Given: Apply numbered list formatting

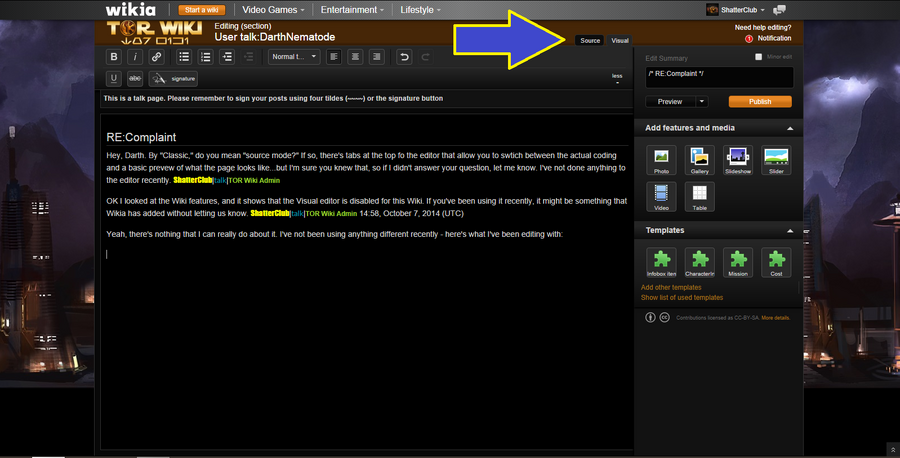Looking at the screenshot, I should (x=205, y=57).
